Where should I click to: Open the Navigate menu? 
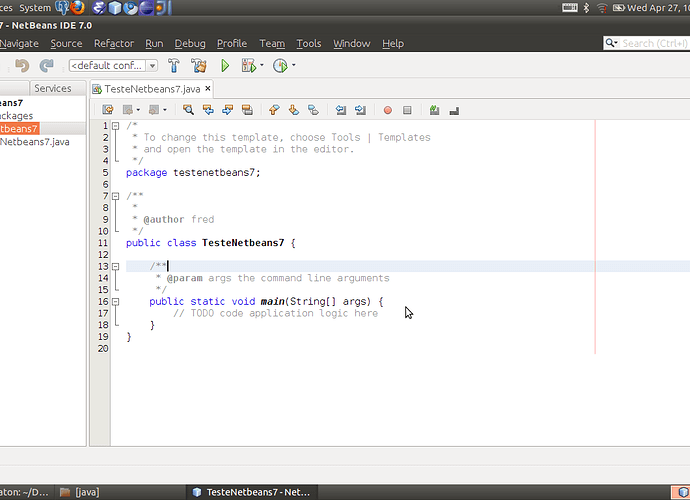pos(19,44)
